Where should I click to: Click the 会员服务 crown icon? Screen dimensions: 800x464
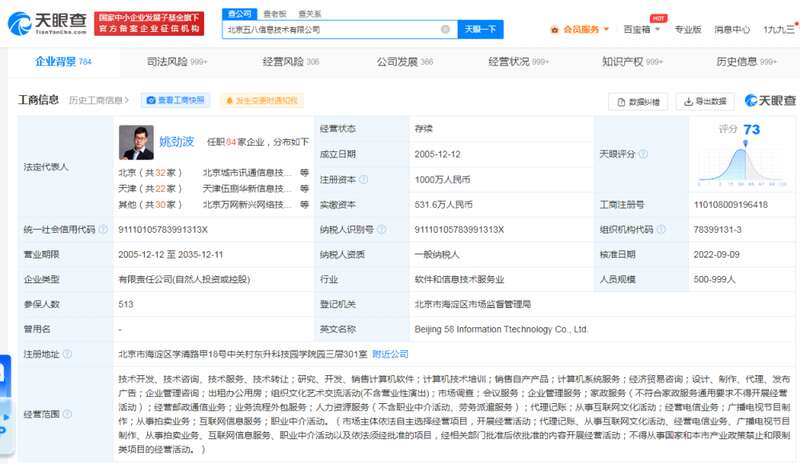555,30
